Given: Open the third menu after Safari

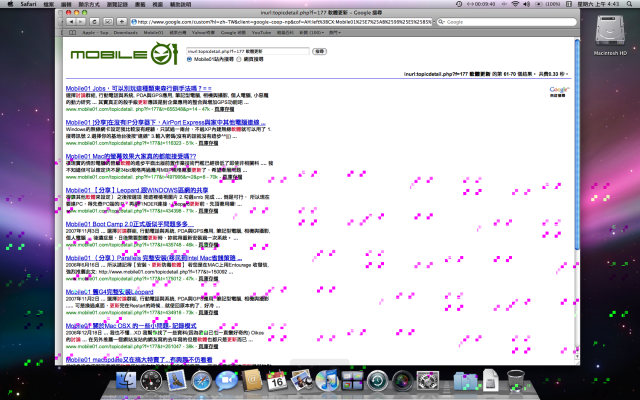Looking at the screenshot, I should point(89,4).
